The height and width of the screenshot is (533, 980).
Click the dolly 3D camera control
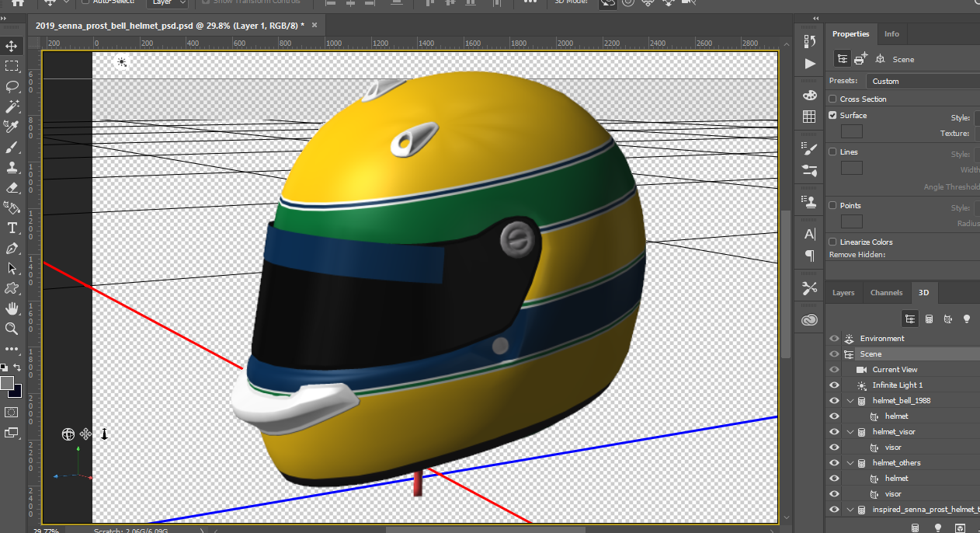point(104,434)
